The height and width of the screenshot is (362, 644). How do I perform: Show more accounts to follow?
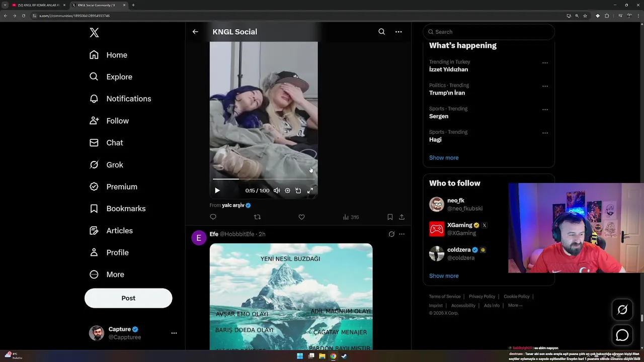[x=444, y=276]
